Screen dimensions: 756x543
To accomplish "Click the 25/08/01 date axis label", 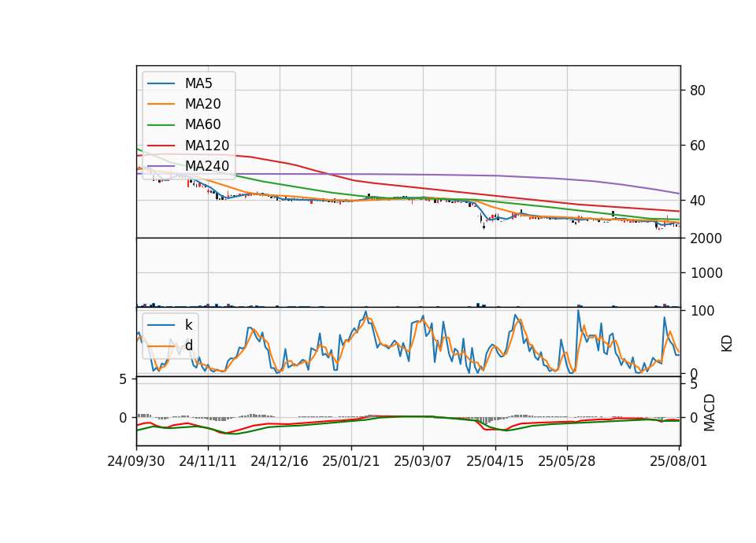I will pyautogui.click(x=678, y=461).
